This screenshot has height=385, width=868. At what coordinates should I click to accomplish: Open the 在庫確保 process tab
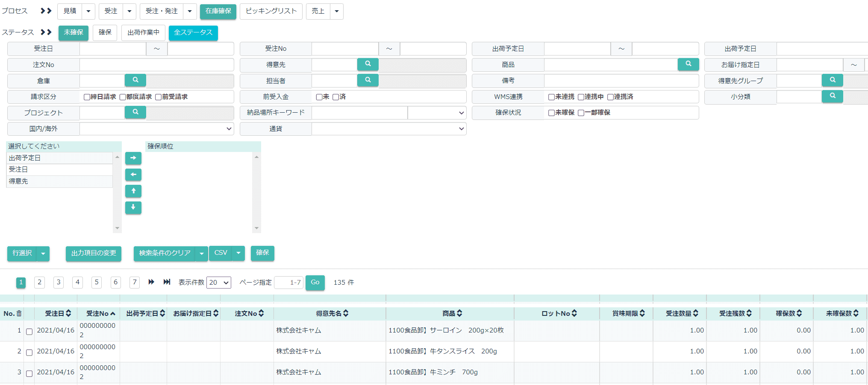(218, 11)
